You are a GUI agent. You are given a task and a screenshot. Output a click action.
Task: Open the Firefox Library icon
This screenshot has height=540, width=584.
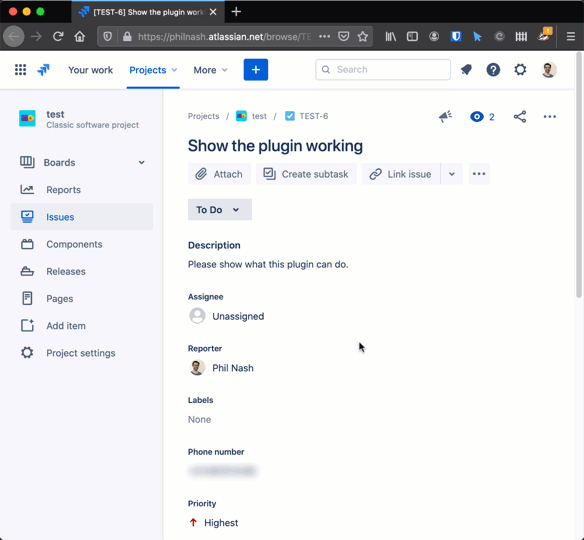391,36
